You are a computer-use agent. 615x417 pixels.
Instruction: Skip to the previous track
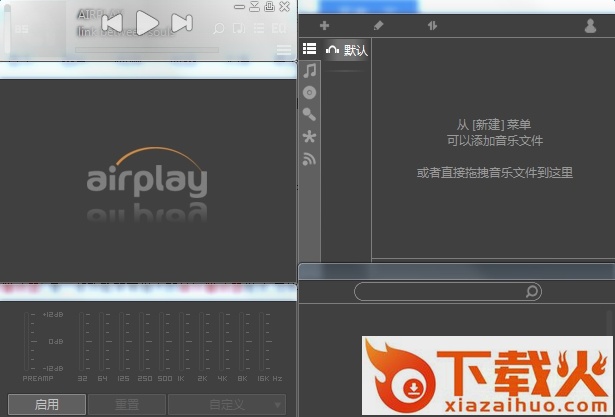112,22
